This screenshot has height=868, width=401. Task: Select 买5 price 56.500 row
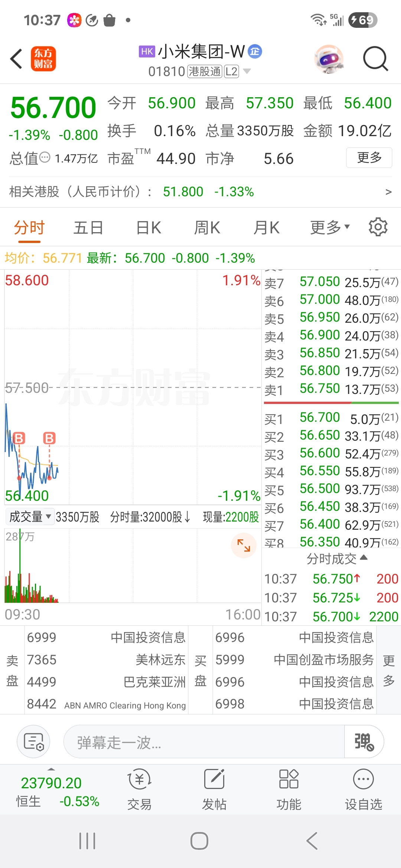tap(331, 489)
